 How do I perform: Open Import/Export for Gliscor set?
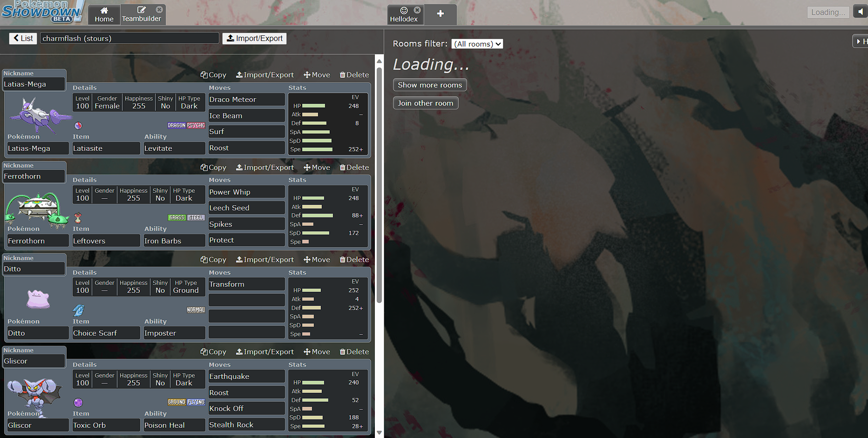tap(265, 352)
